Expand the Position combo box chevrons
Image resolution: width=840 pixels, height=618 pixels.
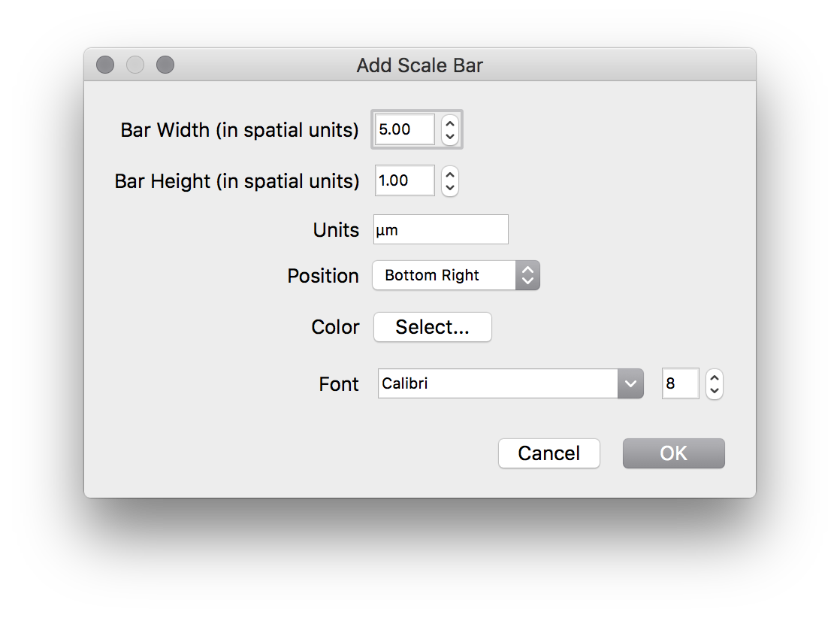click(528, 275)
